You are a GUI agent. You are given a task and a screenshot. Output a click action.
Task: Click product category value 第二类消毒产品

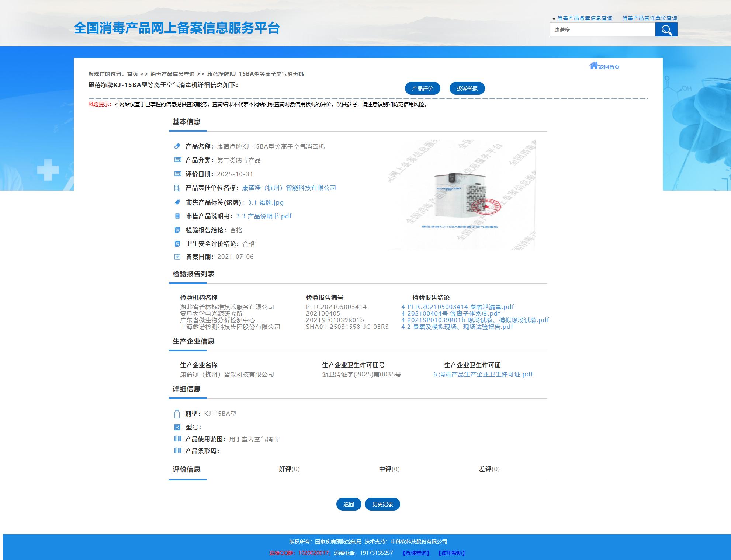pos(239,160)
